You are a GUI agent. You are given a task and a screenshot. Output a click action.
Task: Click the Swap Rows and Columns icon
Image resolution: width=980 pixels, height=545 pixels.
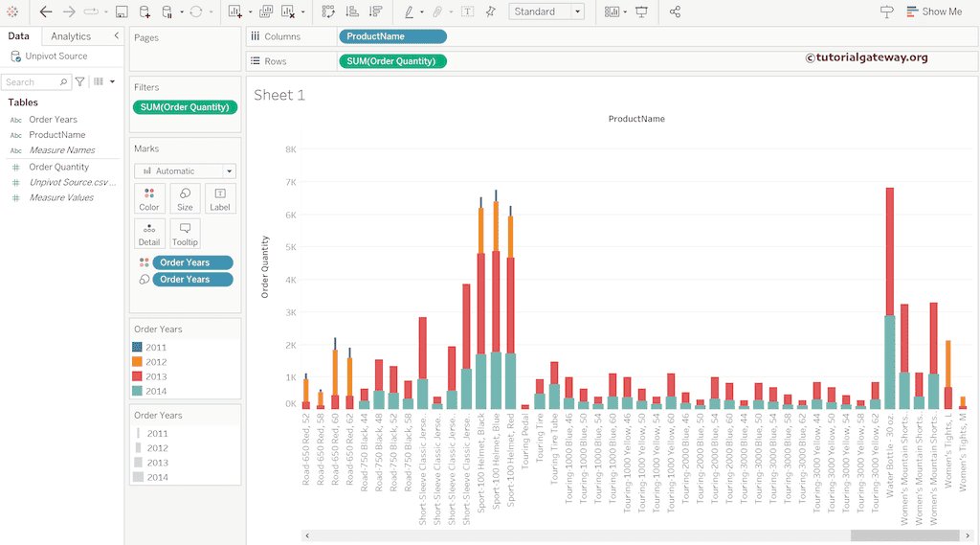click(x=328, y=11)
